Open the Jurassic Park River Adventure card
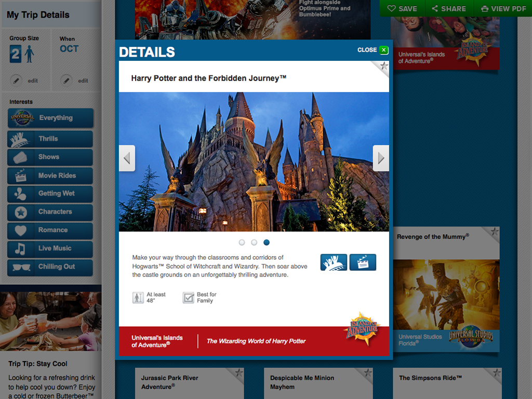Screen dimensions: 532x399 (x=189, y=383)
